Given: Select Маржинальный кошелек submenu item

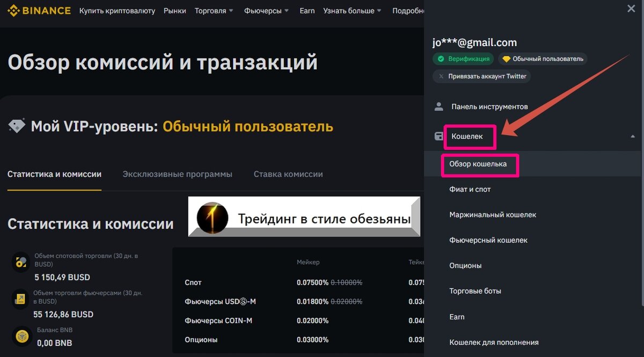Looking at the screenshot, I should tap(493, 215).
